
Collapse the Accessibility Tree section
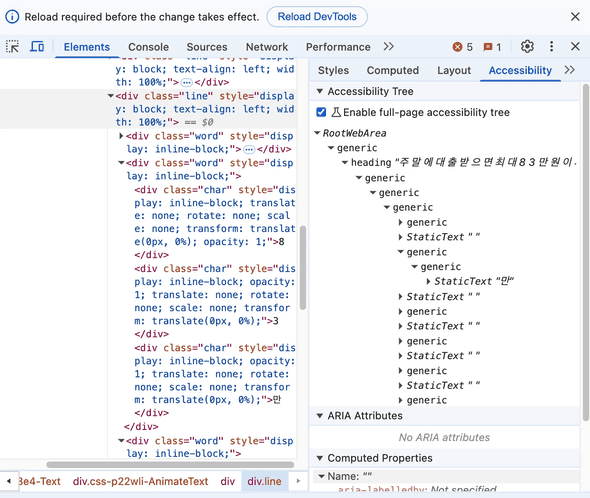320,91
